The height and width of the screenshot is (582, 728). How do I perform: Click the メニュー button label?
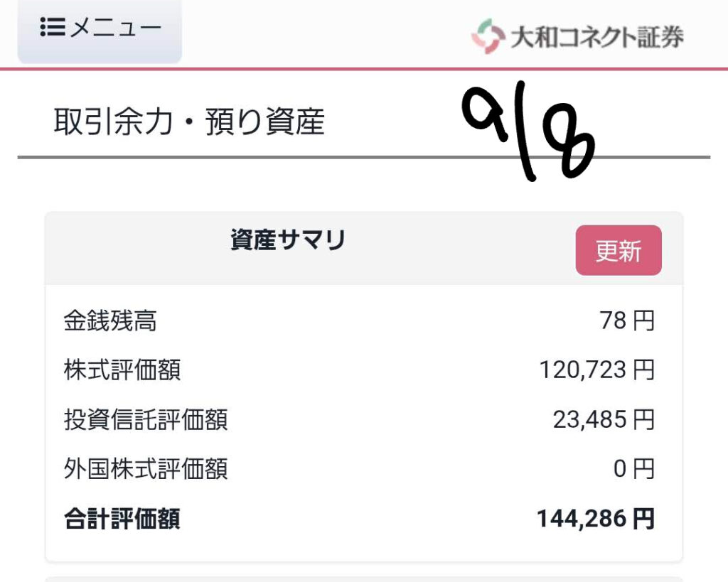click(x=116, y=28)
